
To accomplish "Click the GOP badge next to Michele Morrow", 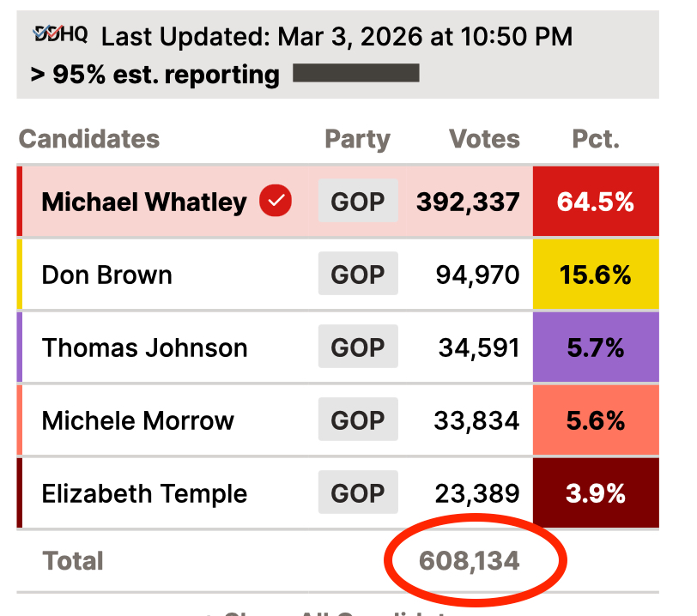I will coord(358,420).
